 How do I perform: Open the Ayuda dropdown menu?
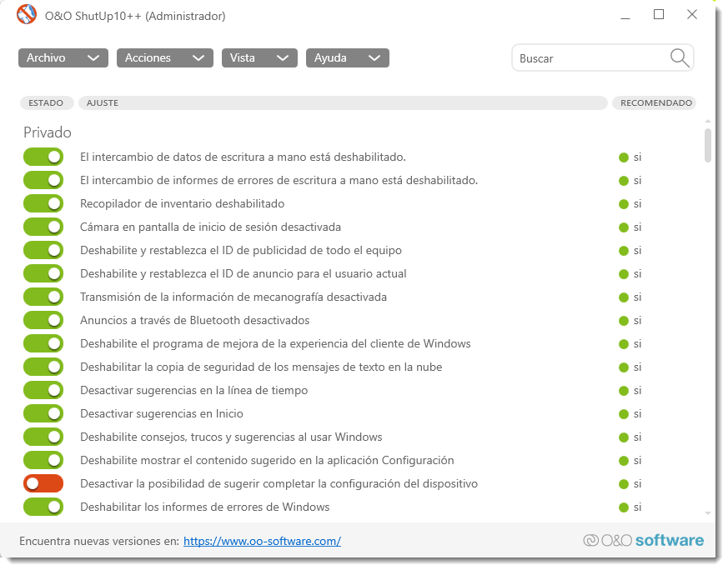click(x=347, y=58)
